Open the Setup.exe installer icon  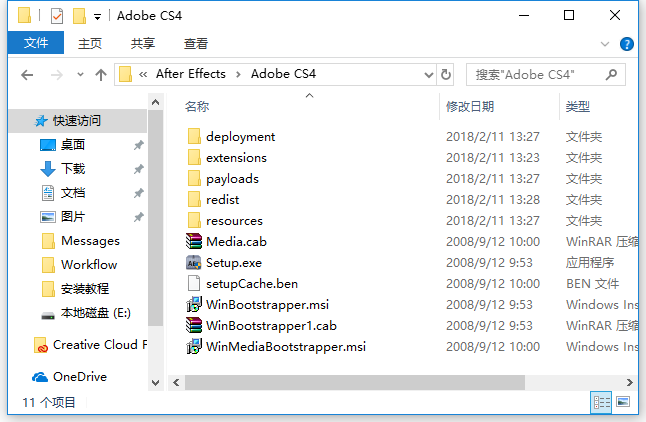coord(194,263)
